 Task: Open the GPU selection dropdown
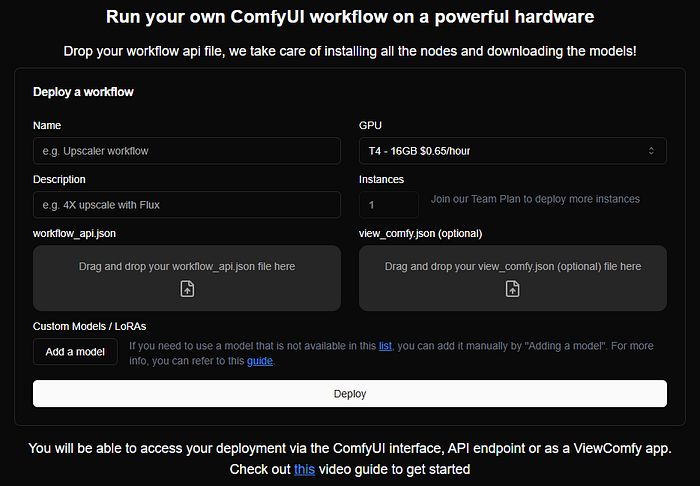tap(512, 151)
